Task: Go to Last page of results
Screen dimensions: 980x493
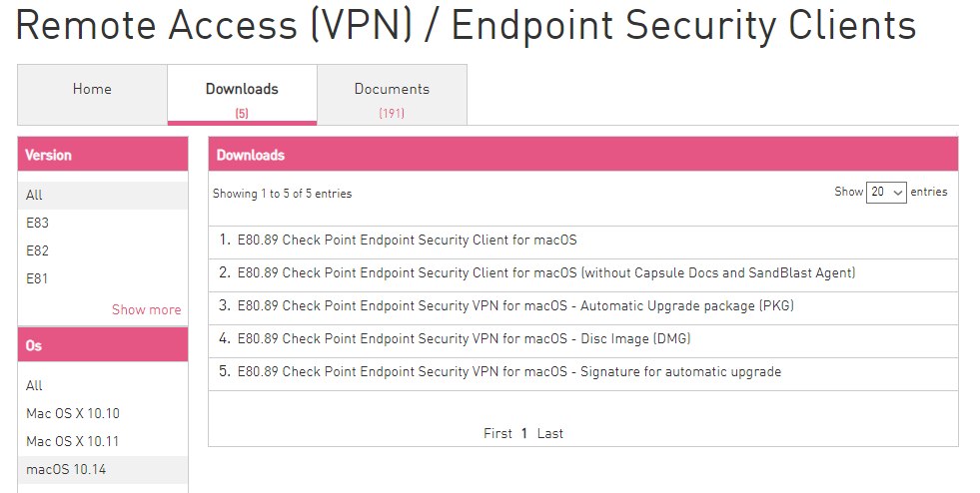Action: tap(550, 434)
